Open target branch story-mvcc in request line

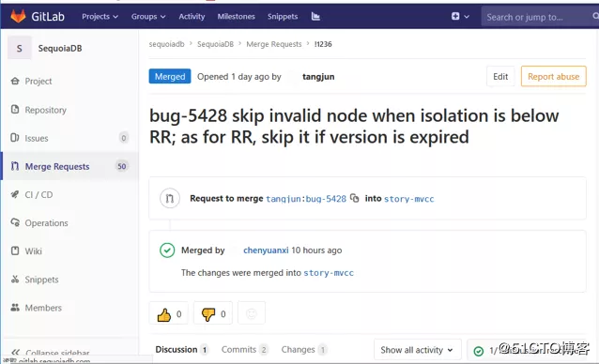tap(408, 199)
